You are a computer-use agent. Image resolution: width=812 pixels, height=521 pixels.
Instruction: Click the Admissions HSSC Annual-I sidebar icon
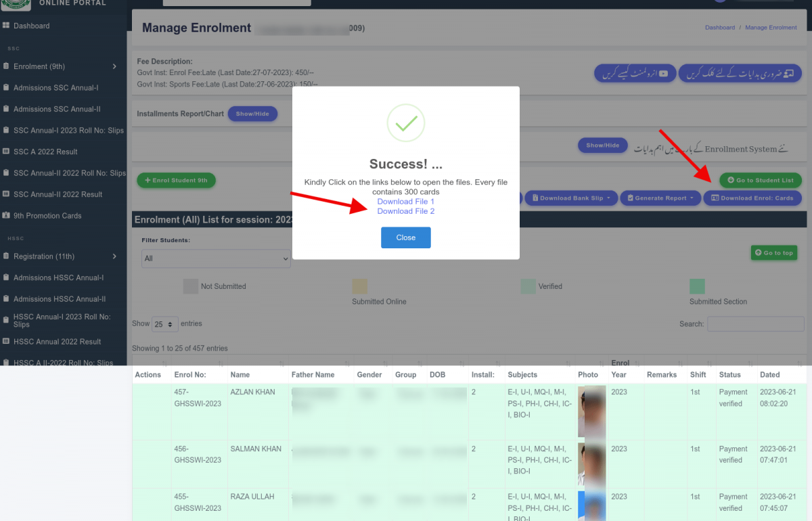tap(6, 277)
